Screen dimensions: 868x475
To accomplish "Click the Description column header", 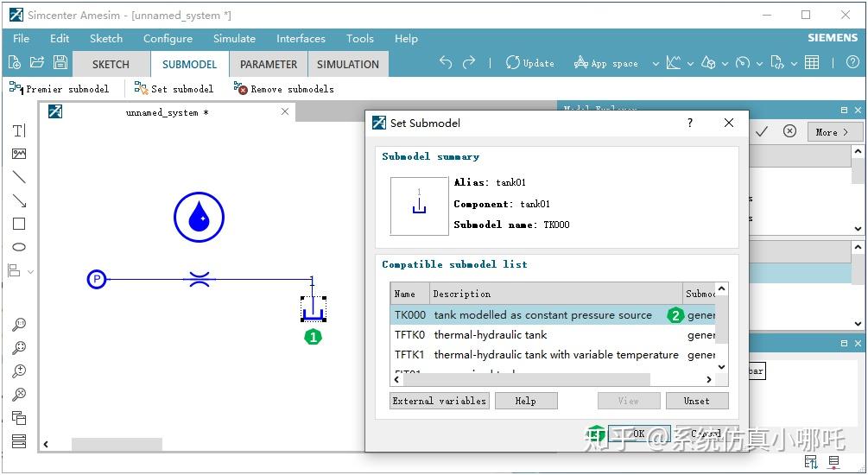I will click(x=556, y=294).
